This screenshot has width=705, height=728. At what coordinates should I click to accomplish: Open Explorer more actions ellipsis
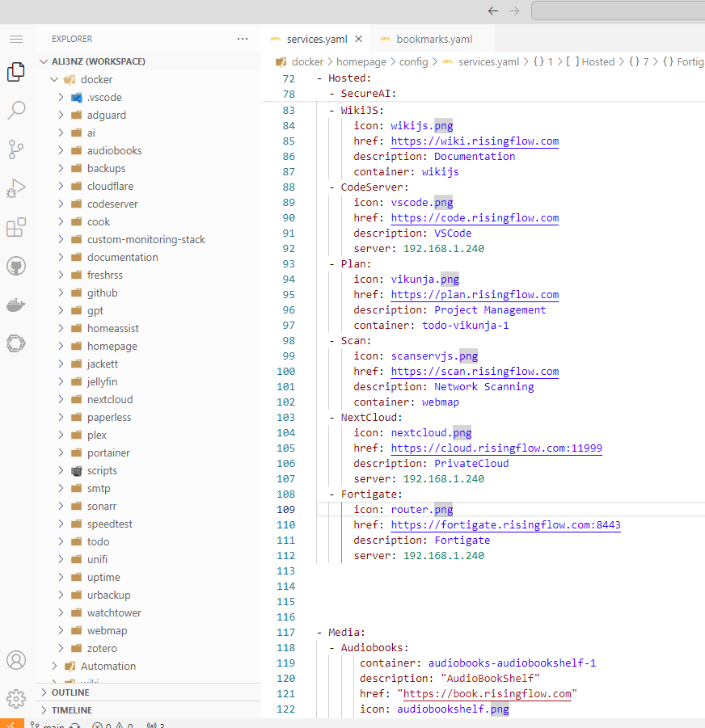tap(243, 39)
